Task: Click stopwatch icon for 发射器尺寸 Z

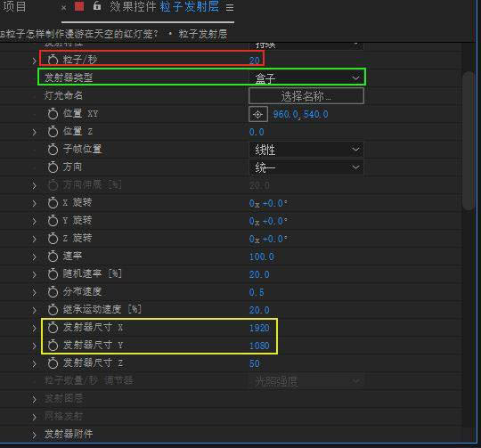Action: click(53, 363)
